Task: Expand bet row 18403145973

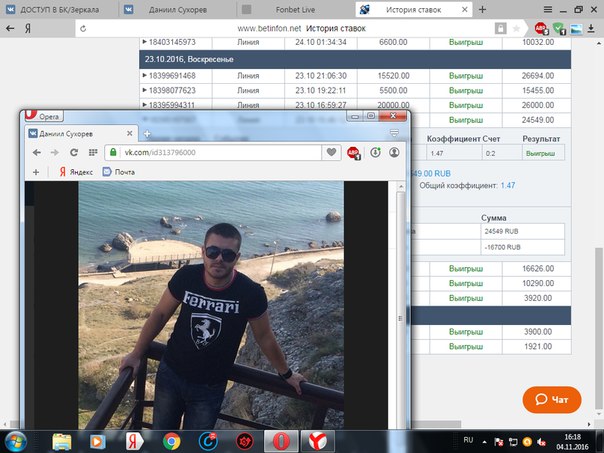Action: click(x=145, y=42)
